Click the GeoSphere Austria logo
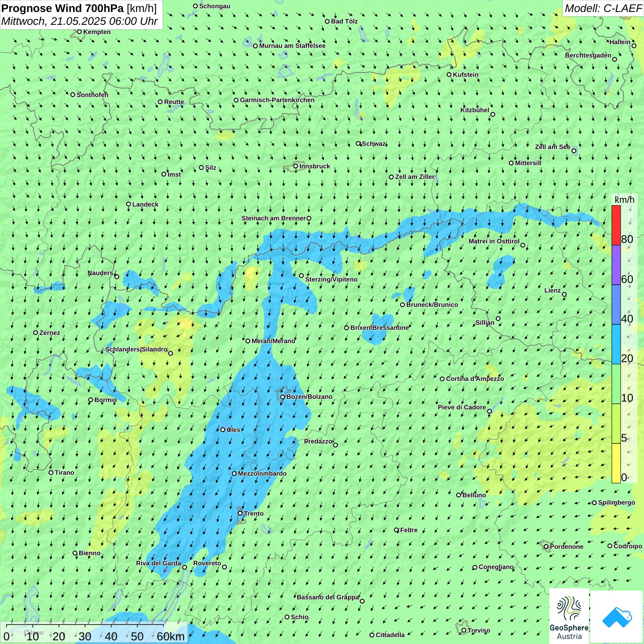This screenshot has width=644, height=644. coord(569,616)
